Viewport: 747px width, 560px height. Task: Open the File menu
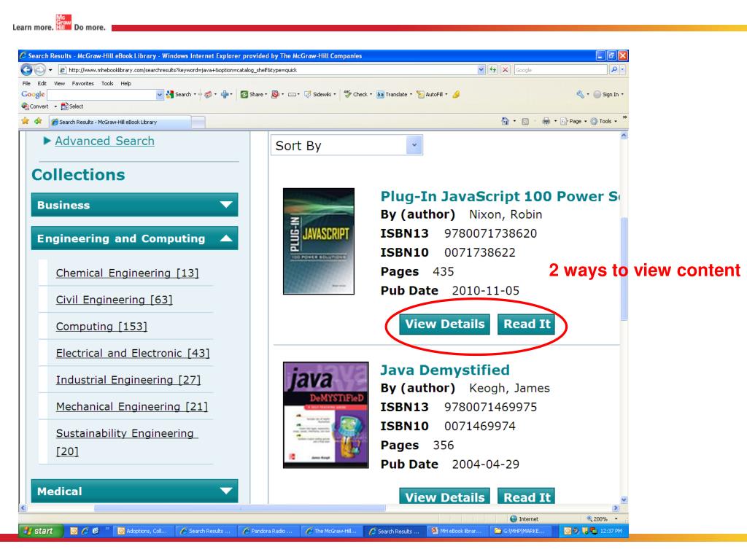(26, 83)
